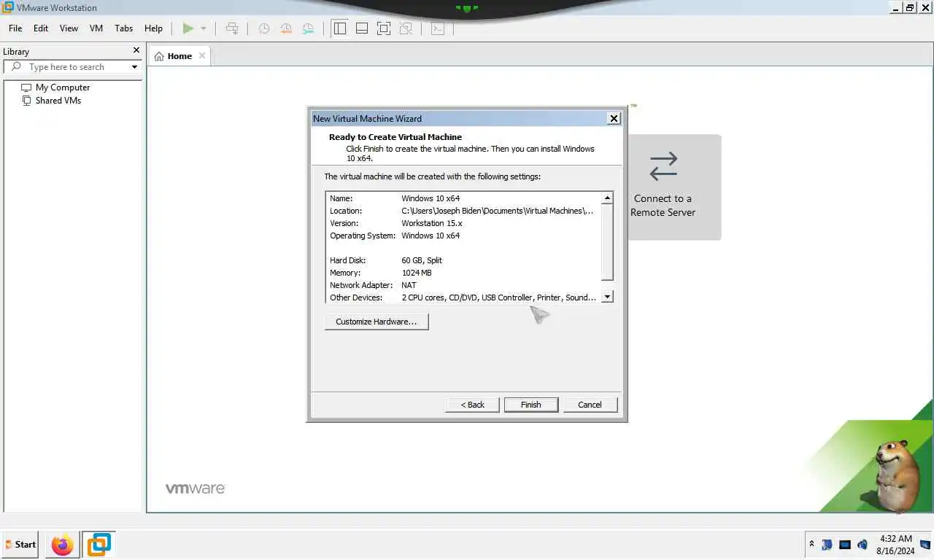934x560 pixels.
Task: Click the green Power On play icon
Action: click(x=188, y=28)
